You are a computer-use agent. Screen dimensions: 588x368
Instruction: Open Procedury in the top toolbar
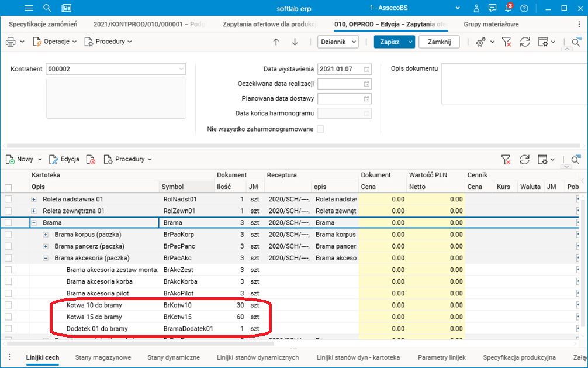click(108, 42)
